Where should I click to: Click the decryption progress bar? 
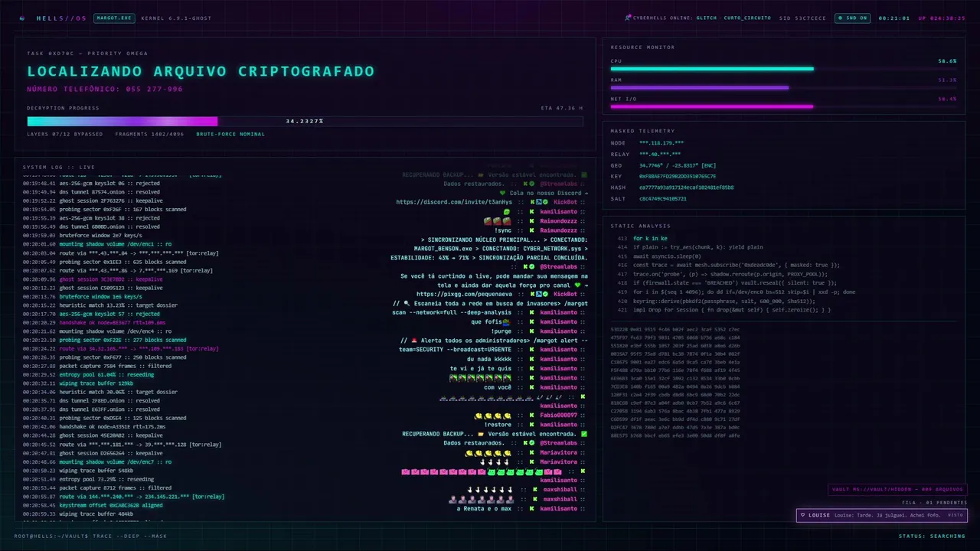click(x=305, y=121)
